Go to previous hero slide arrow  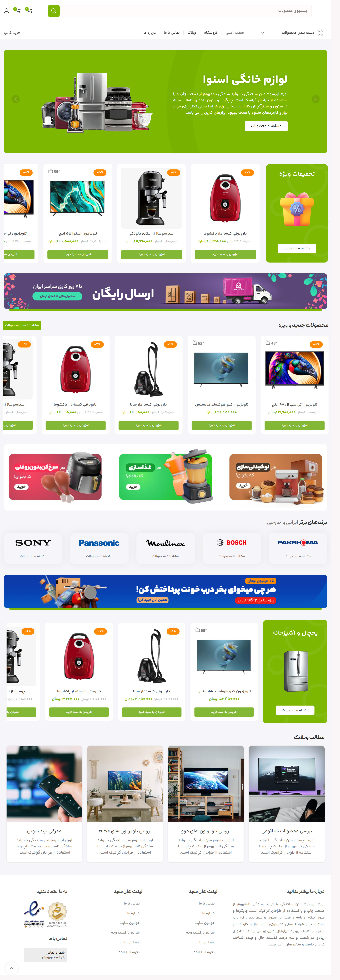(x=16, y=99)
